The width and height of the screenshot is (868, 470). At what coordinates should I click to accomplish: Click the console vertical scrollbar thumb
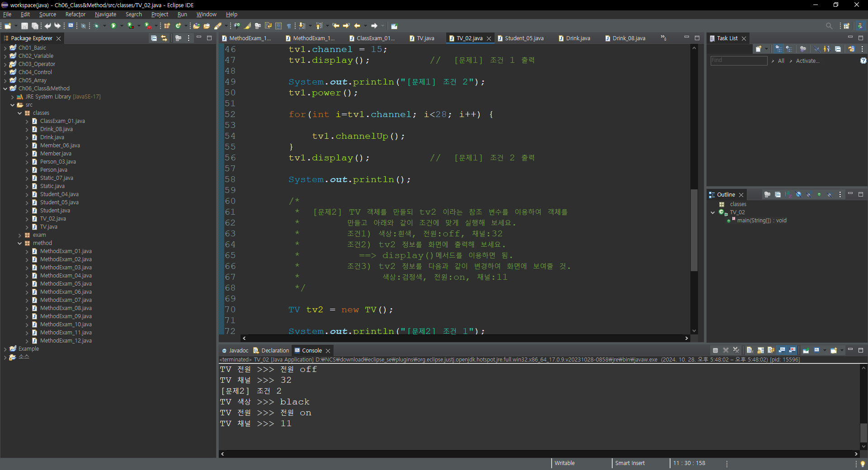(863, 432)
